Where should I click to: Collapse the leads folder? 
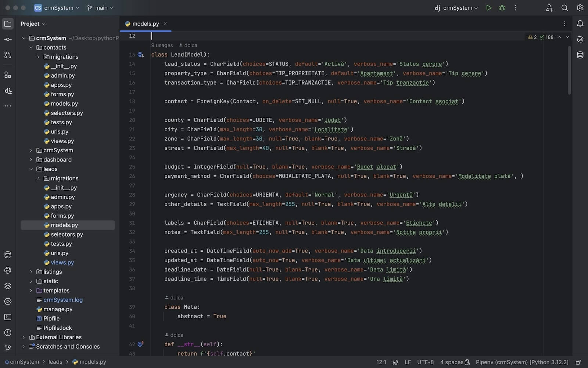click(x=31, y=169)
